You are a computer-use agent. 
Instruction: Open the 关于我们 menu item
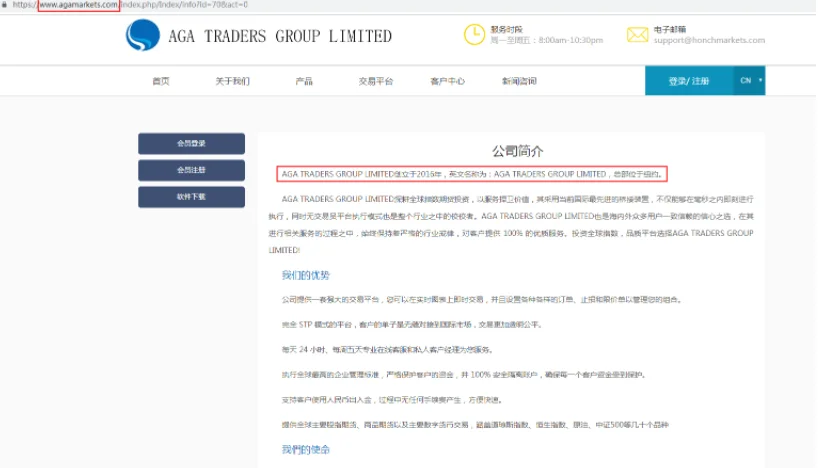point(232,81)
